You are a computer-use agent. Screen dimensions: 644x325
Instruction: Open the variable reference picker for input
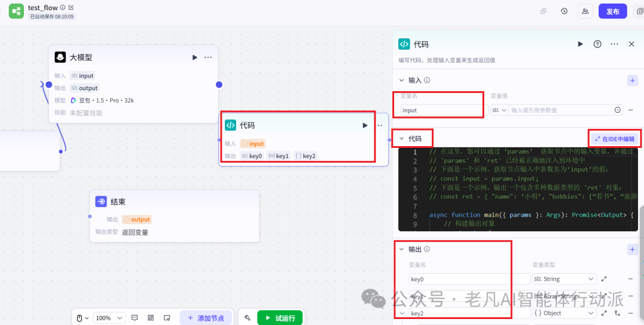[x=617, y=110]
